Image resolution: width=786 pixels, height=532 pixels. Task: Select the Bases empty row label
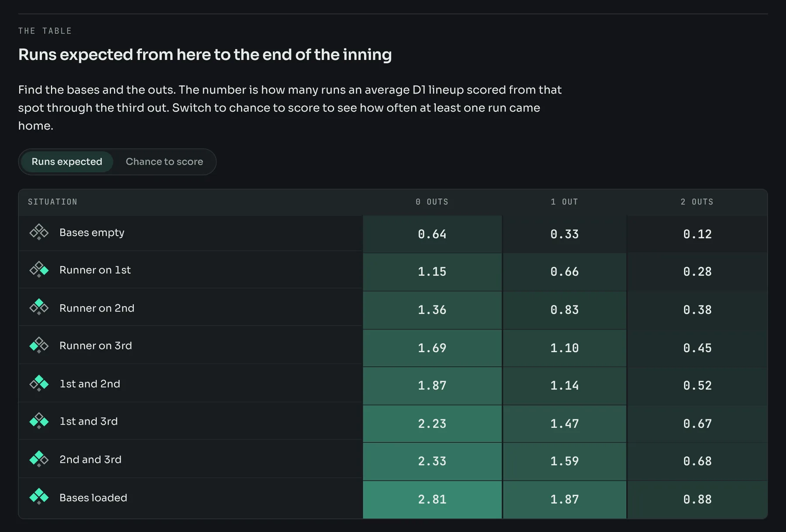tap(92, 233)
